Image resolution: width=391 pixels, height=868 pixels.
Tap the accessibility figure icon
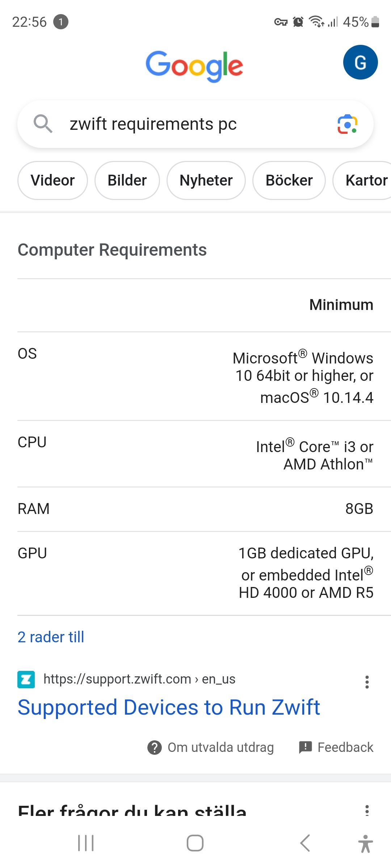tap(365, 843)
